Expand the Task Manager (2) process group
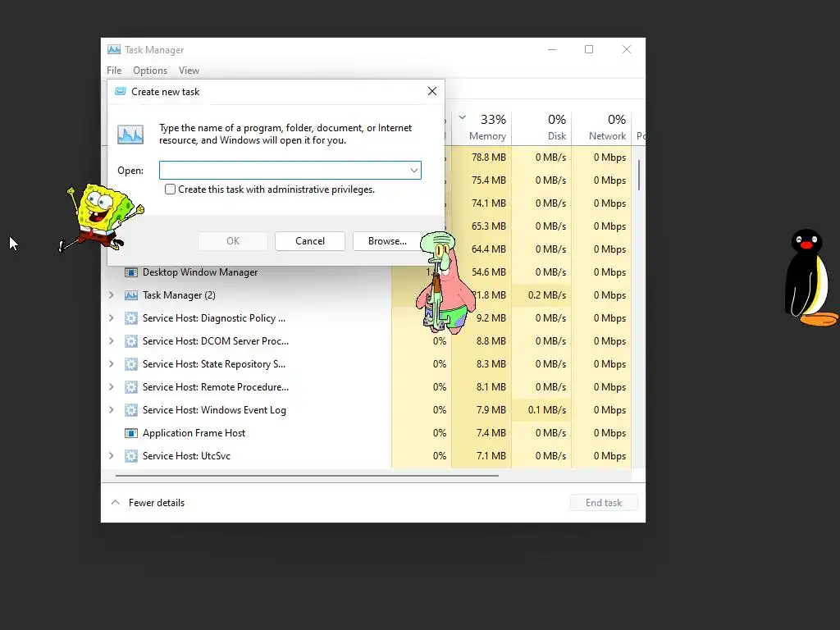 click(x=112, y=295)
